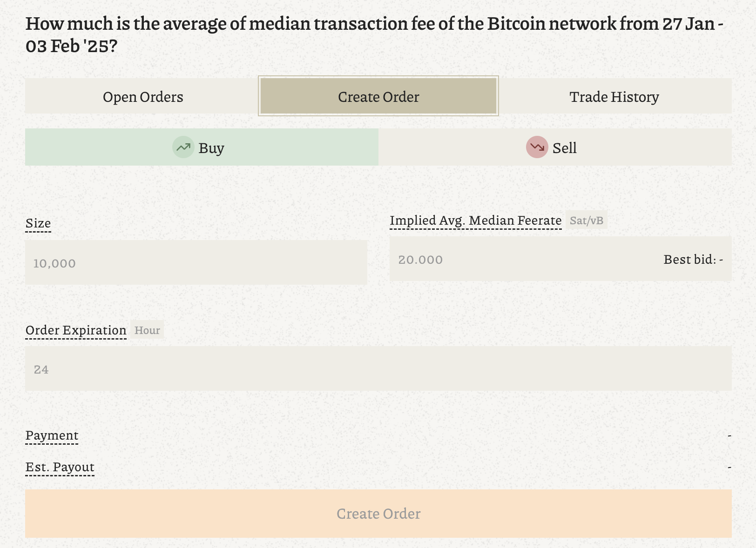Click the Size label
The image size is (756, 548).
38,223
